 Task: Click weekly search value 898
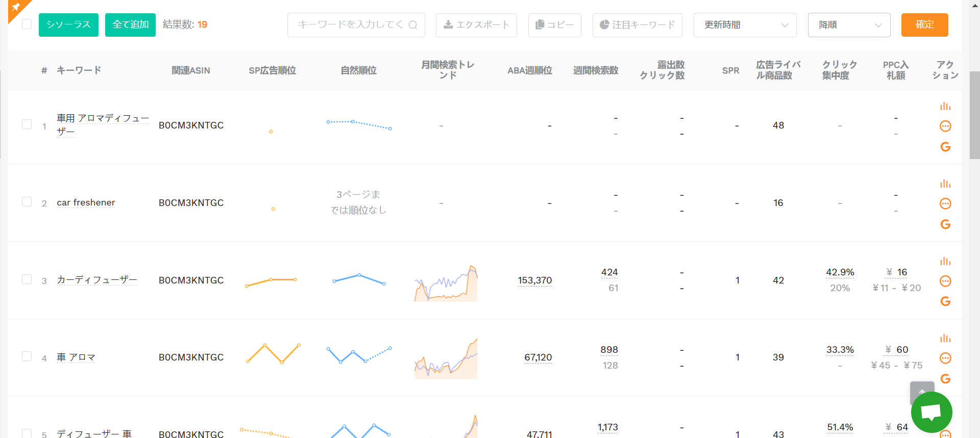coord(609,350)
